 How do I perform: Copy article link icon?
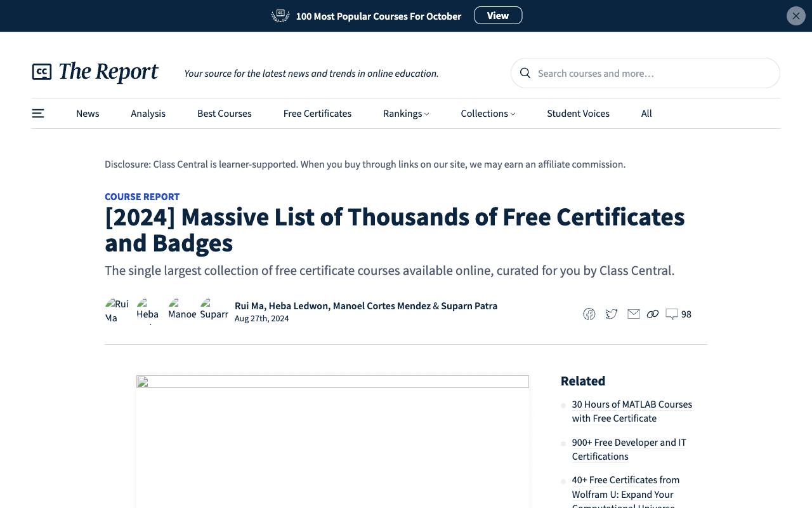click(x=653, y=314)
